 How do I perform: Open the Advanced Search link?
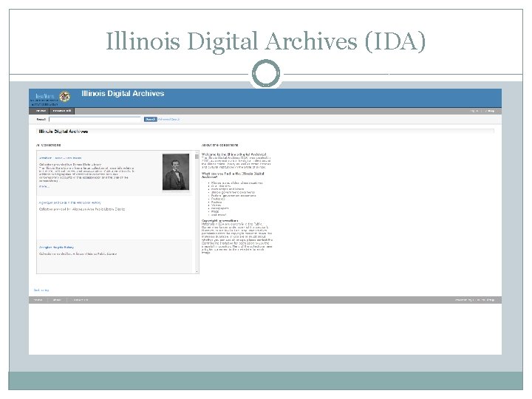click(168, 120)
